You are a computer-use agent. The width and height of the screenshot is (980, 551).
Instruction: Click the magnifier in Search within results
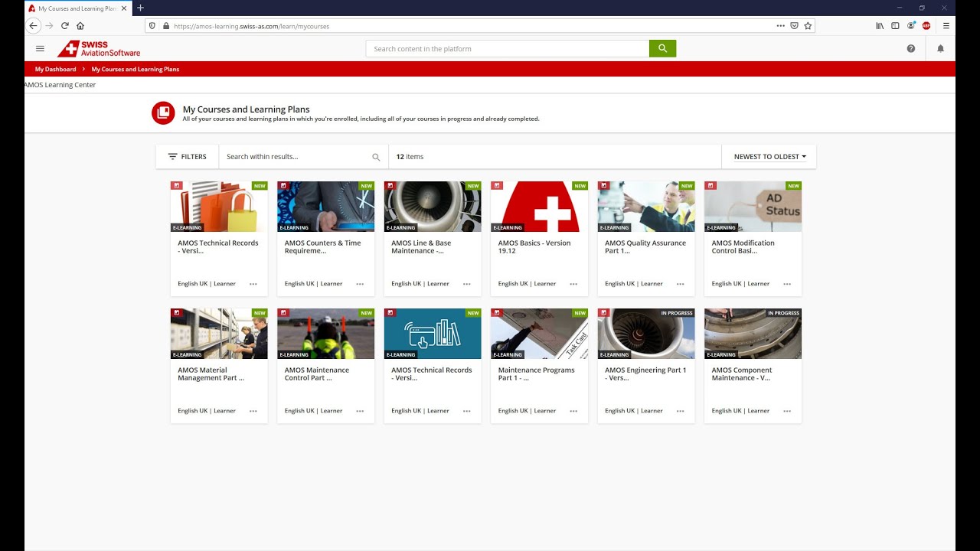[x=376, y=157]
